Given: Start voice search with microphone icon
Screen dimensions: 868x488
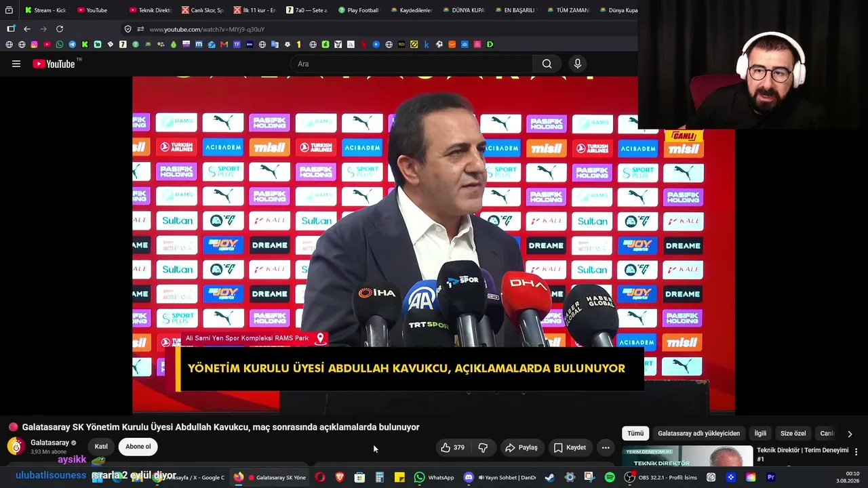Looking at the screenshot, I should pos(578,64).
